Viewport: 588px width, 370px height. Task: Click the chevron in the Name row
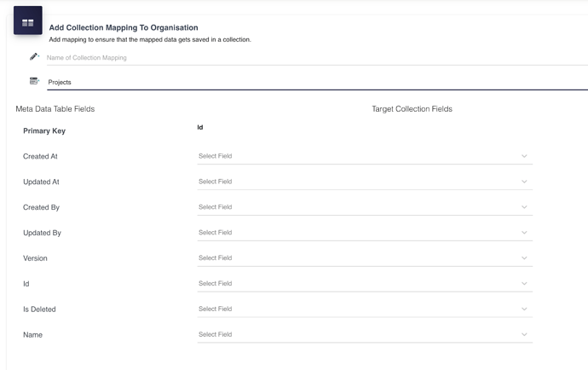[x=524, y=335]
